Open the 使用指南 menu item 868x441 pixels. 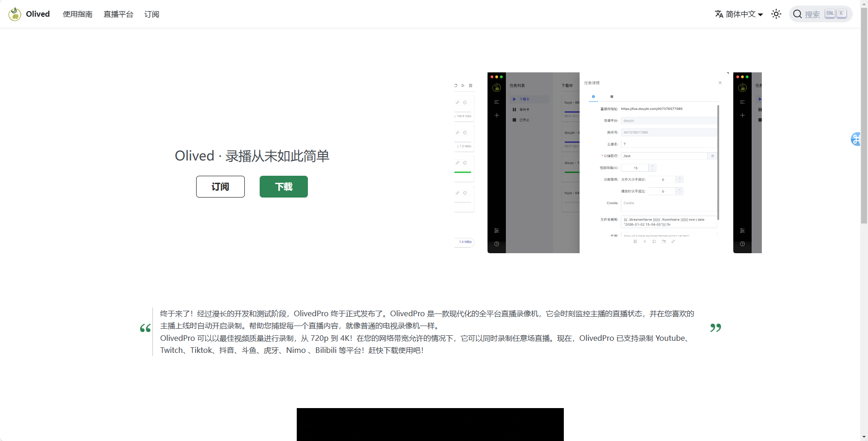pos(77,14)
